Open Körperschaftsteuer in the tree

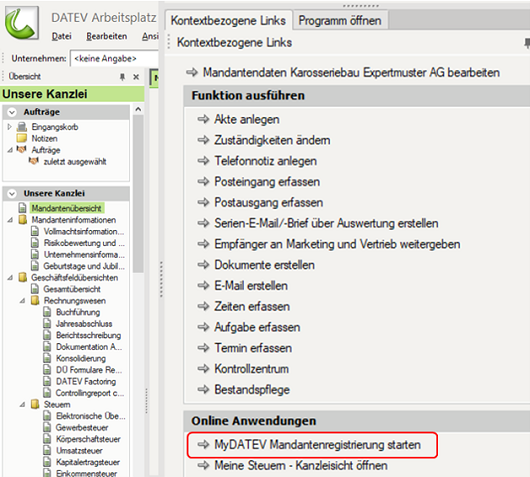(88, 439)
